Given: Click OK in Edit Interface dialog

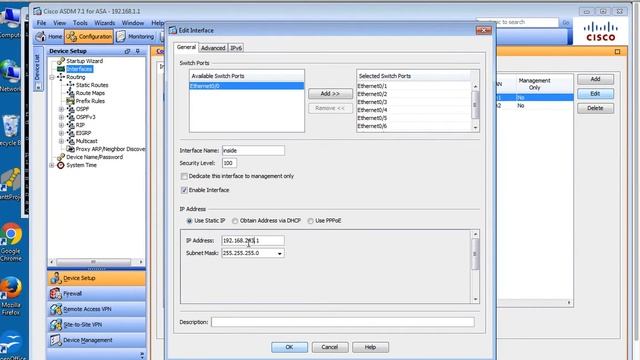Looking at the screenshot, I should tap(289, 347).
